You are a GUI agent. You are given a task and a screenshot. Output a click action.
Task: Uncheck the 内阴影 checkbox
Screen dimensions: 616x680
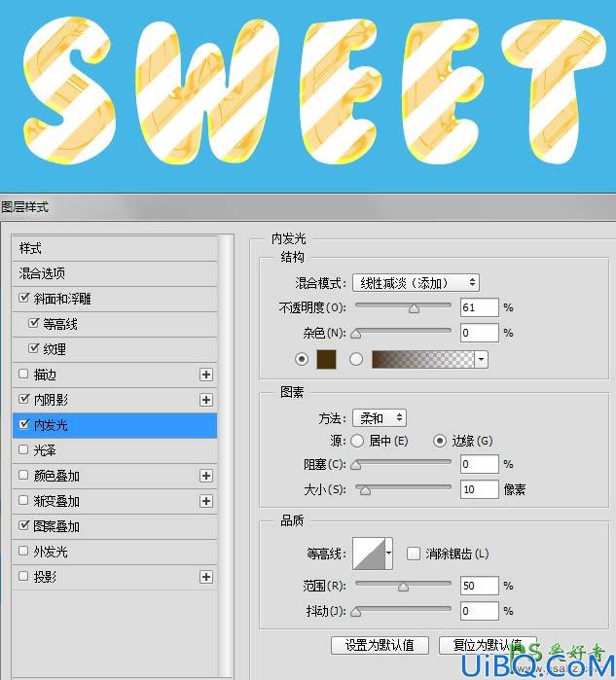(24, 399)
